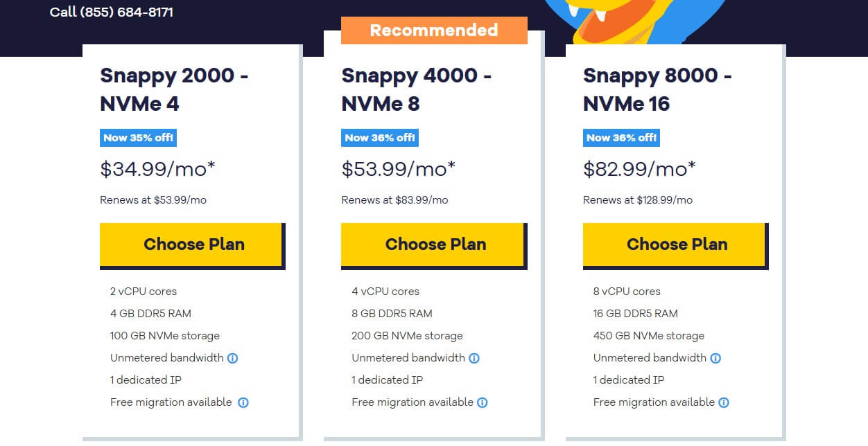Click the free migration info icon under Snappy 4000
Screen dimensions: 868x446
483,402
